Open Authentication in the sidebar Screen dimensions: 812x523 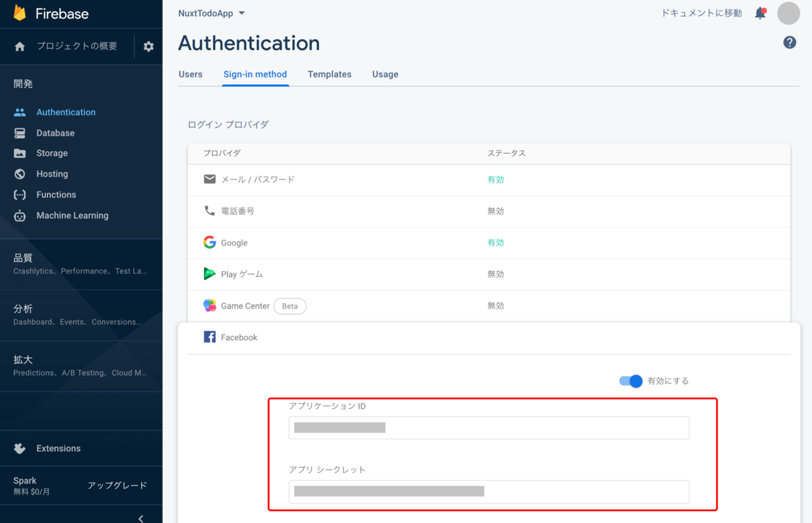[66, 112]
